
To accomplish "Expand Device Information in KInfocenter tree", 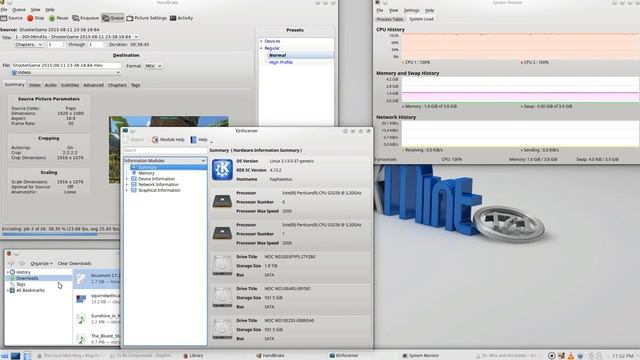I will pos(127,179).
